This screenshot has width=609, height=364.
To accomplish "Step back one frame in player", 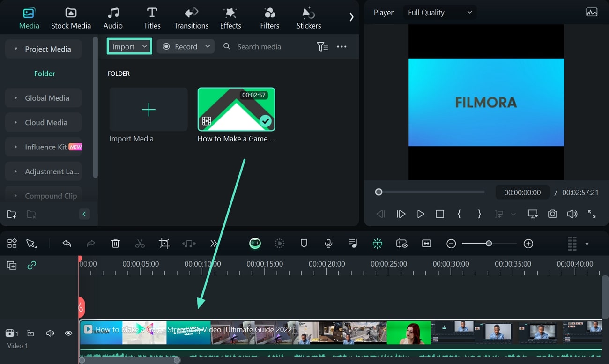I will 381,214.
